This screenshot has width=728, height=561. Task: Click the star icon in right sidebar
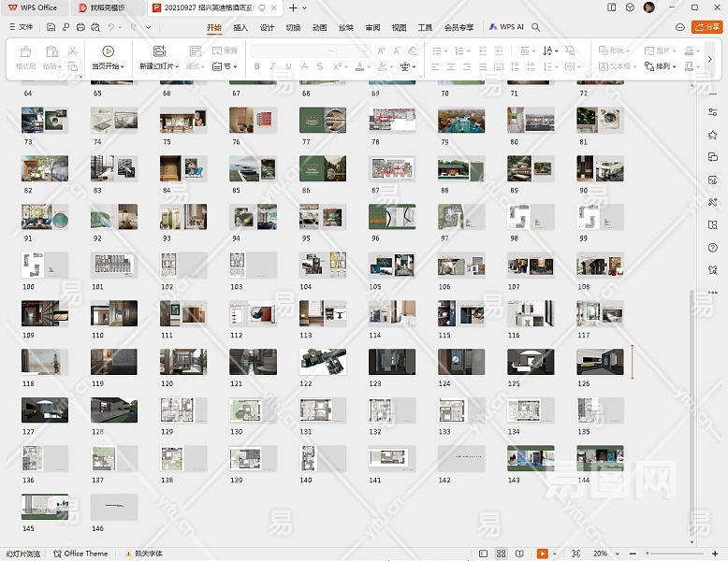coord(713,135)
